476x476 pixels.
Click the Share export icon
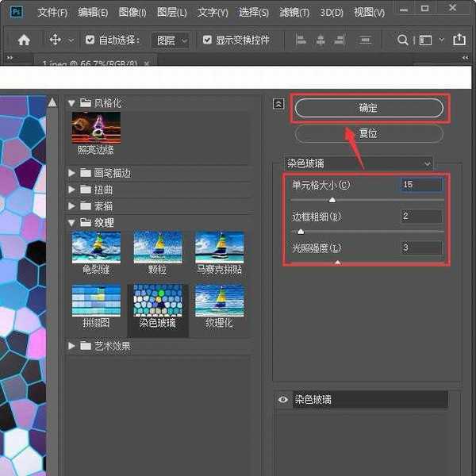459,40
